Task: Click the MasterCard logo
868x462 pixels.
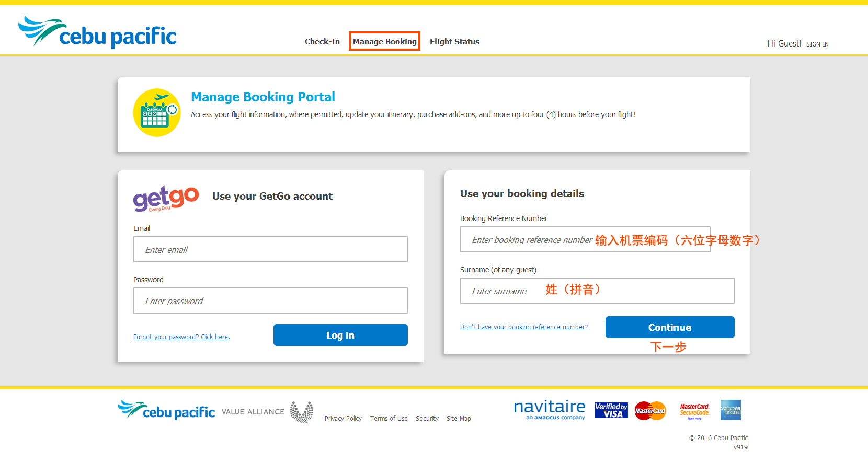Action: click(x=650, y=411)
